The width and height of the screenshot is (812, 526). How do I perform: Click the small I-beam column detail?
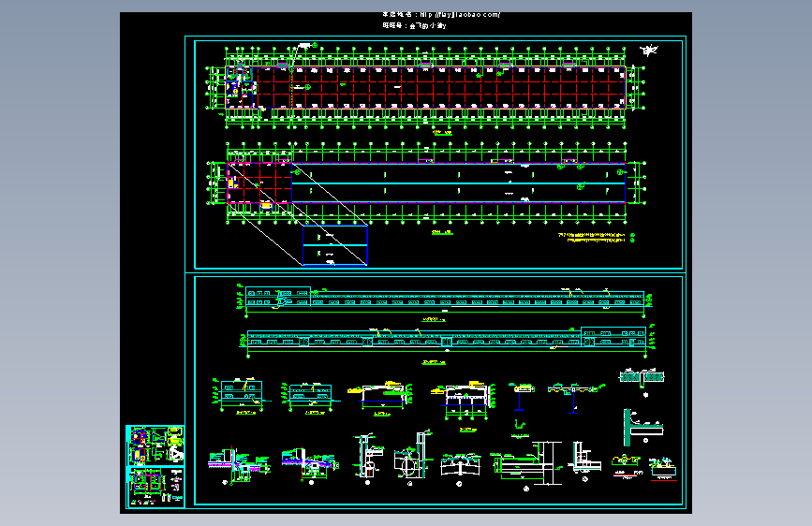(522, 398)
